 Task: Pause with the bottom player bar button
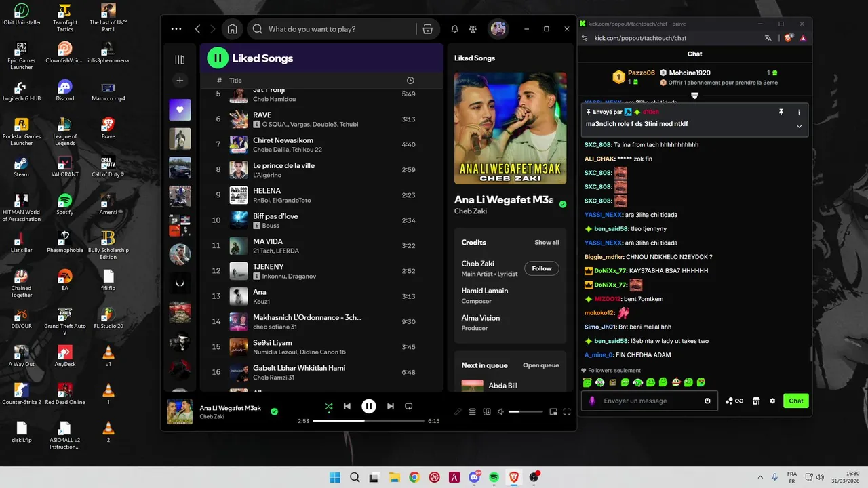(x=368, y=407)
